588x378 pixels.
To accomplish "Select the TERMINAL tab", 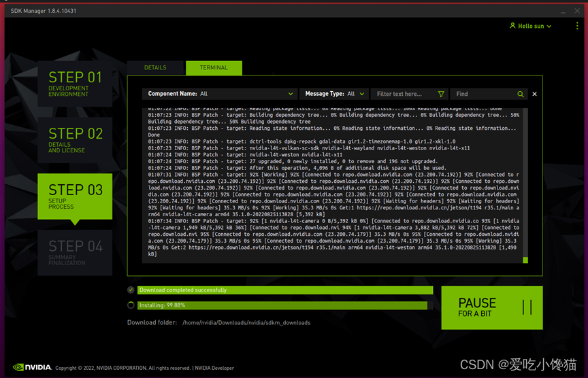I will pyautogui.click(x=214, y=68).
